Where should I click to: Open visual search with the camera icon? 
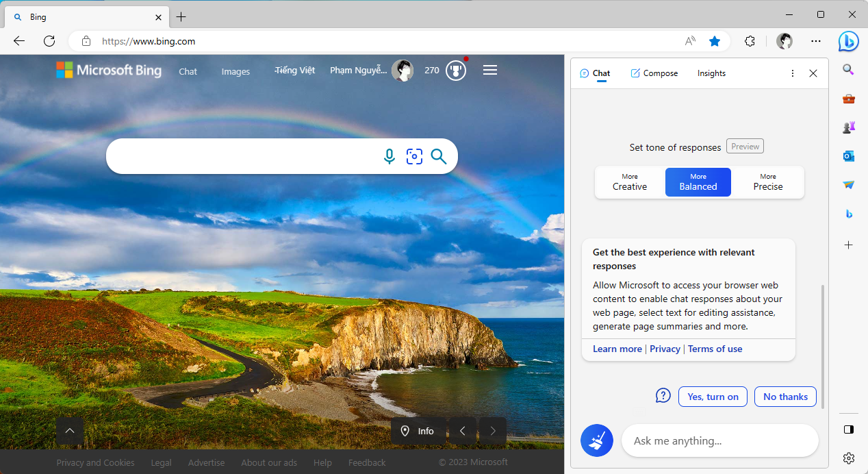pyautogui.click(x=414, y=156)
